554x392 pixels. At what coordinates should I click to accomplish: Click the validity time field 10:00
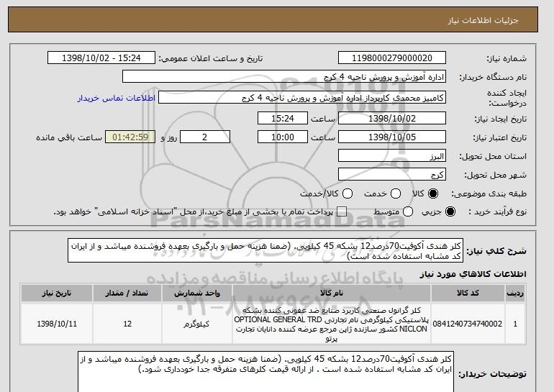(283, 137)
